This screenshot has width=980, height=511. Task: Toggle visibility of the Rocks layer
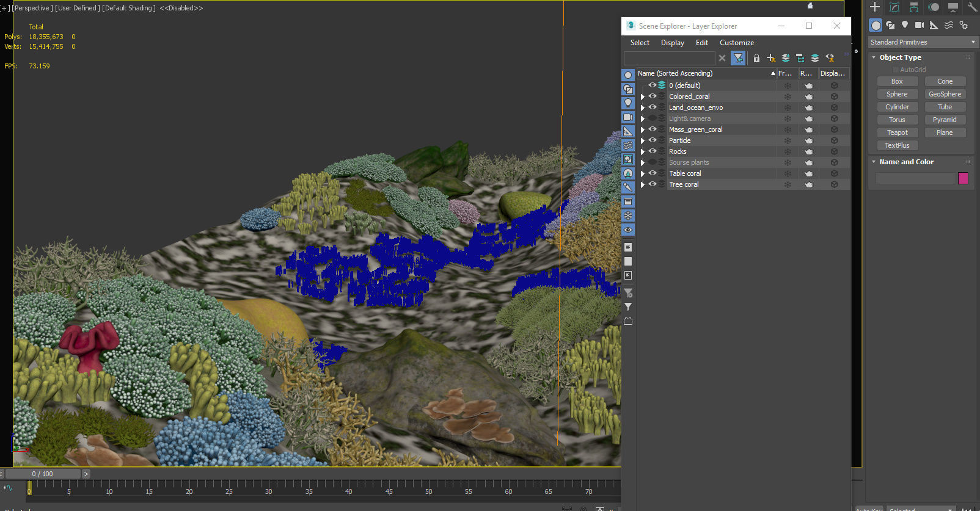(x=653, y=151)
